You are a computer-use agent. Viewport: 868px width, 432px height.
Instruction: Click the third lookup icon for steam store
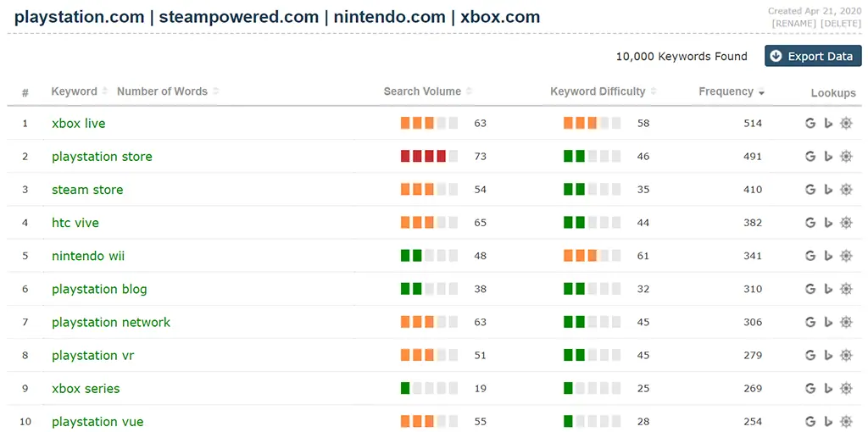point(846,190)
